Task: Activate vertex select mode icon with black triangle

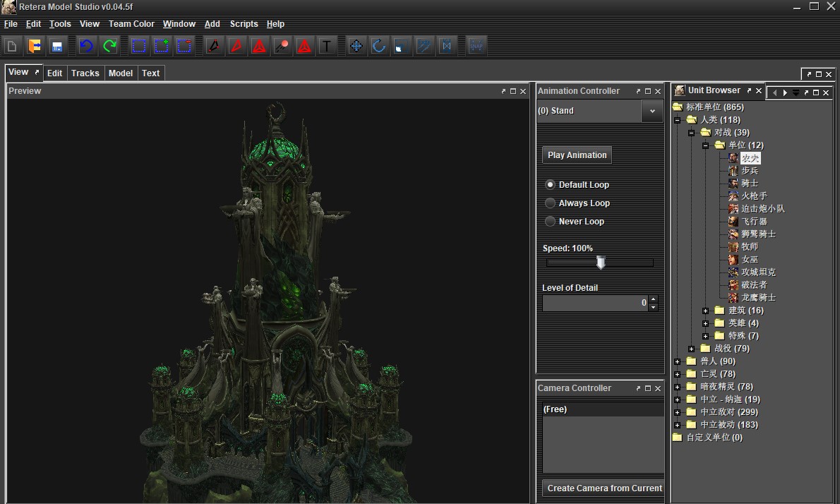Action: click(x=213, y=46)
